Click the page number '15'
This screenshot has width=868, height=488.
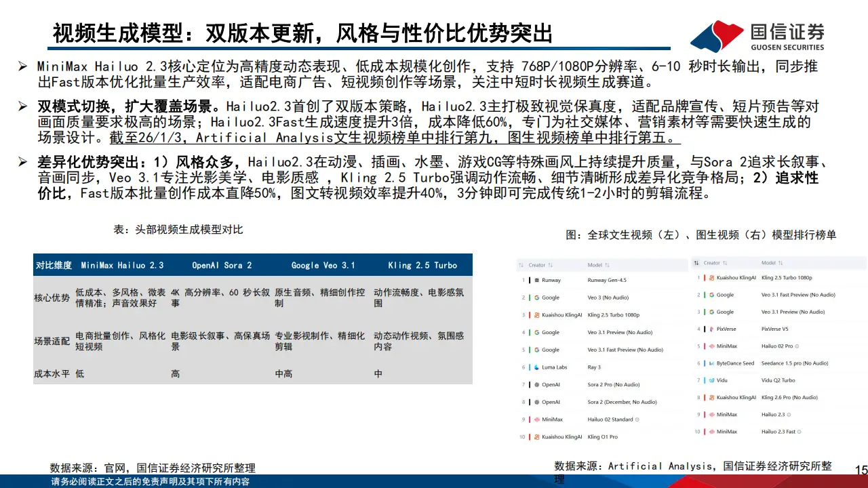point(861,470)
